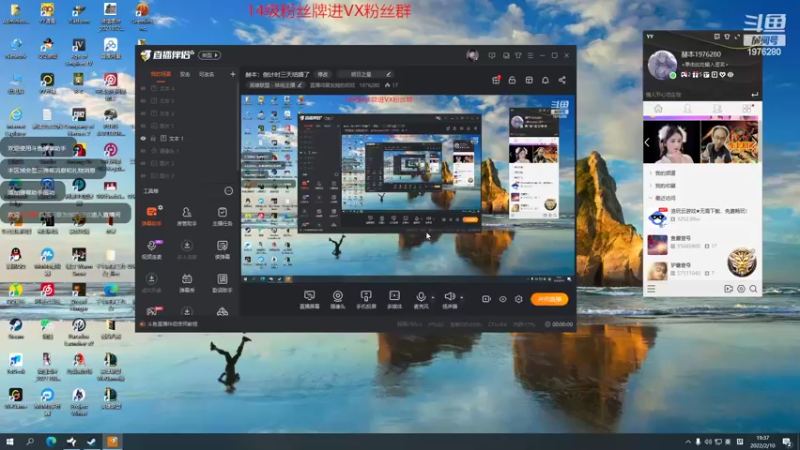Open the hamburger menu in the streaming app's title bar
Viewport: 800px width, 450px height.
click(530, 55)
